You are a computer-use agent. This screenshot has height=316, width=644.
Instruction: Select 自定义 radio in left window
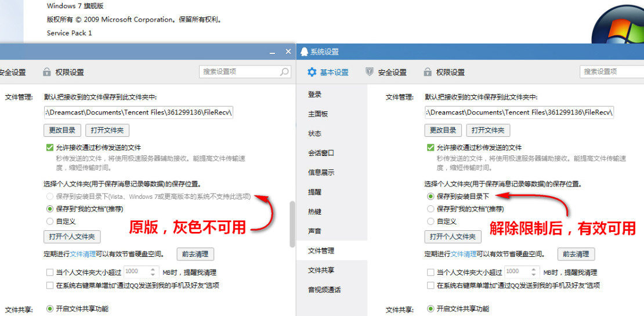[50, 221]
